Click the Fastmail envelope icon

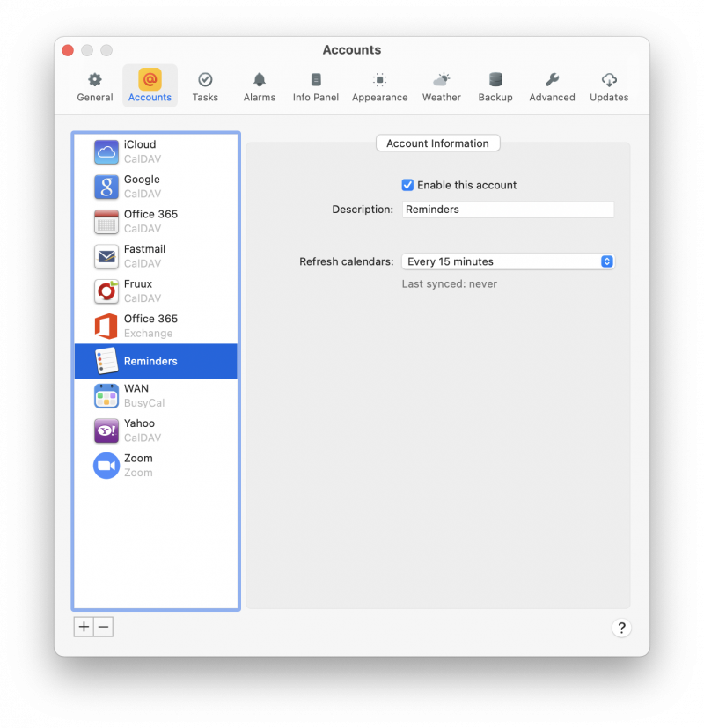pos(106,256)
